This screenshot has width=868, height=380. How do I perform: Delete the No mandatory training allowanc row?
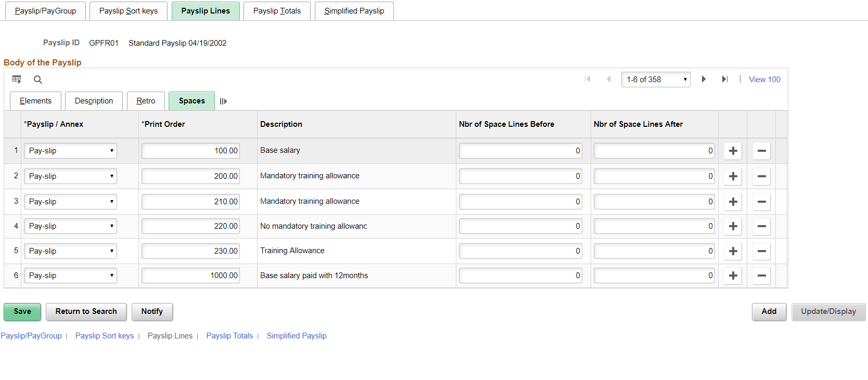[761, 226]
